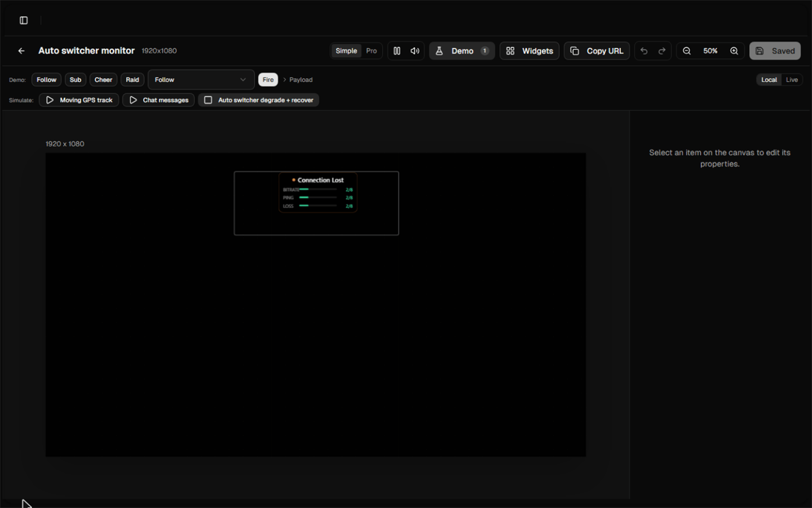This screenshot has width=812, height=508.
Task: Switch to Pro mode
Action: tap(371, 51)
